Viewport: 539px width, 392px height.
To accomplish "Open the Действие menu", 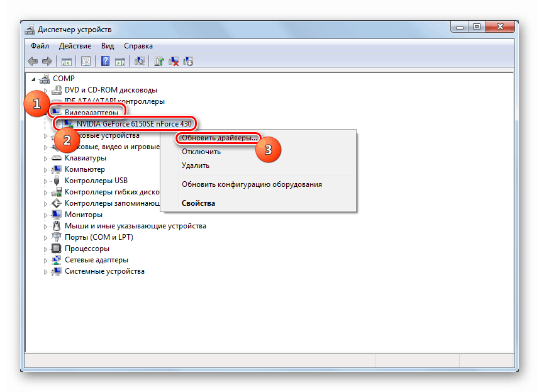I will (x=75, y=46).
